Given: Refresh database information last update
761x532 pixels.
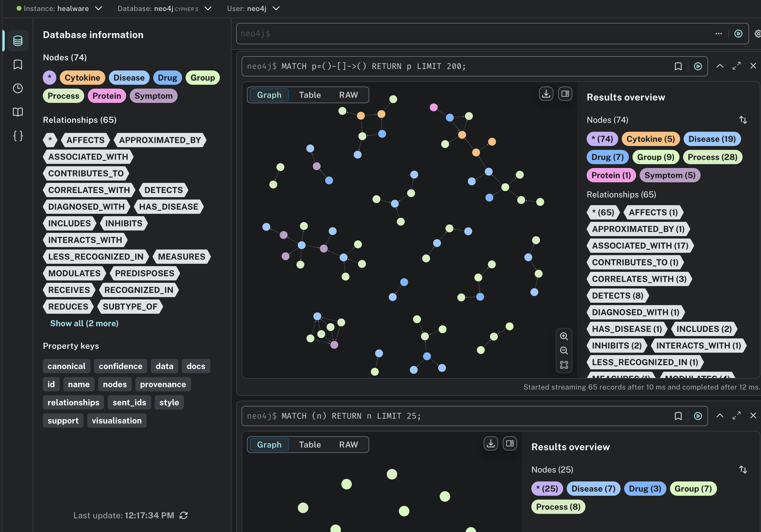Looking at the screenshot, I should tap(184, 515).
